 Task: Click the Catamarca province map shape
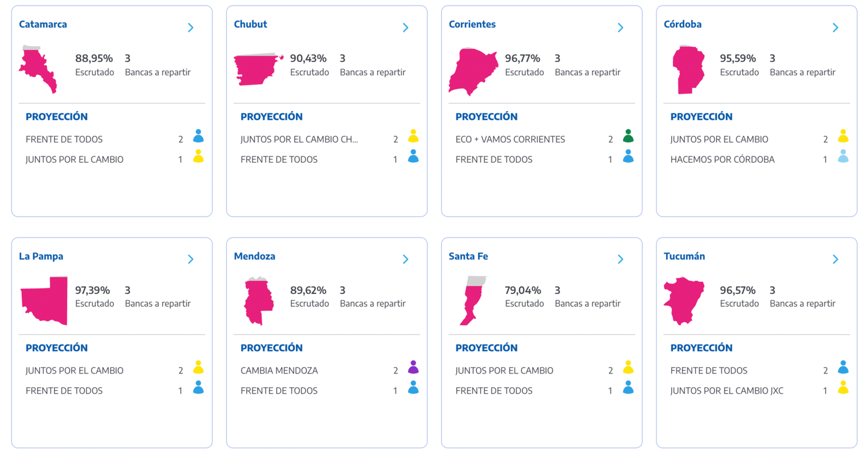click(38, 69)
